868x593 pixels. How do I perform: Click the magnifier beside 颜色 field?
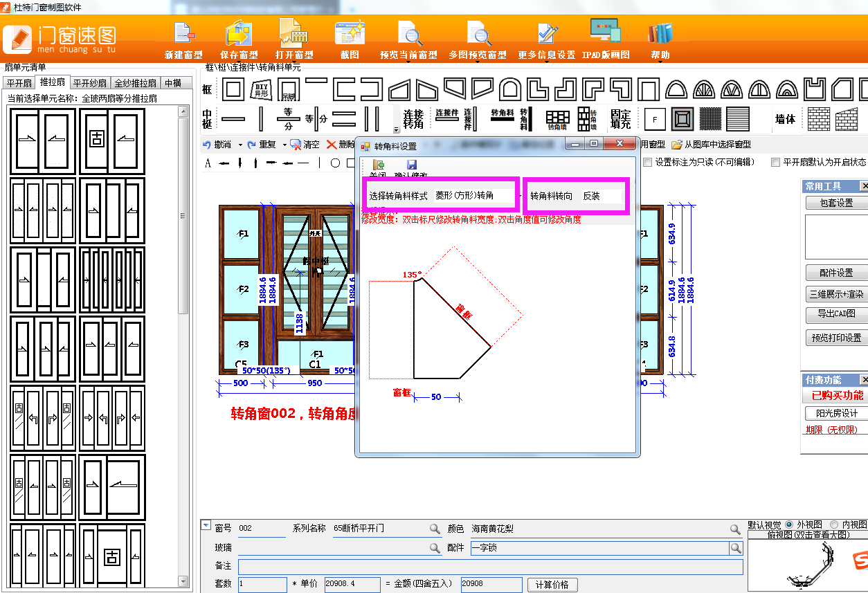point(735,529)
